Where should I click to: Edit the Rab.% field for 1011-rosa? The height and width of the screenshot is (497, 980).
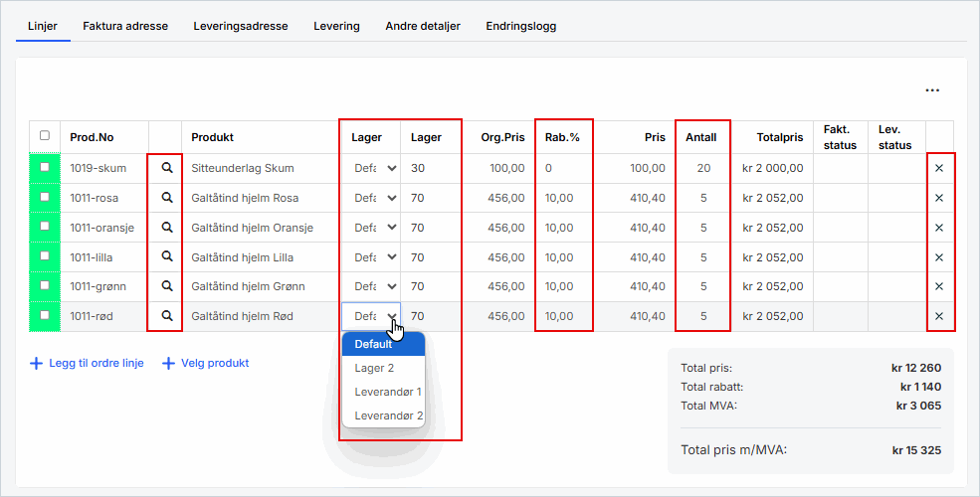point(562,198)
